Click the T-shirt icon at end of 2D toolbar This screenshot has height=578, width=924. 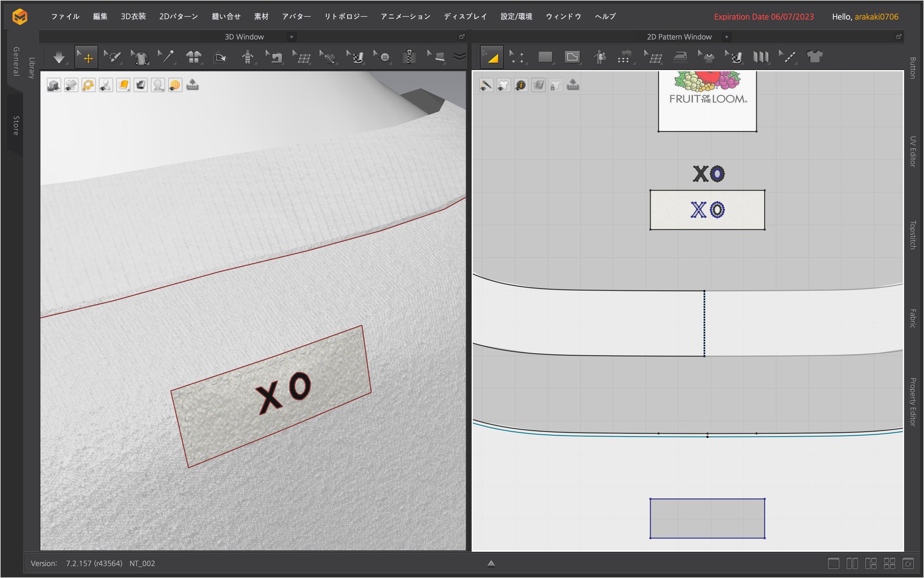tap(814, 57)
